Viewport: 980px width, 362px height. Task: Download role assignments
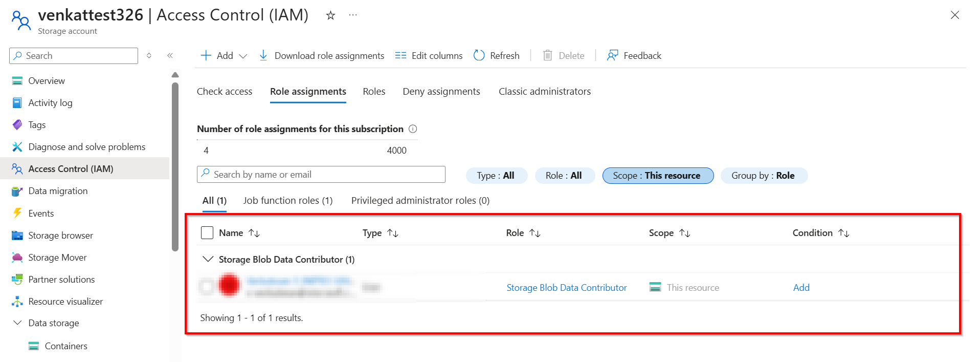[x=322, y=55]
